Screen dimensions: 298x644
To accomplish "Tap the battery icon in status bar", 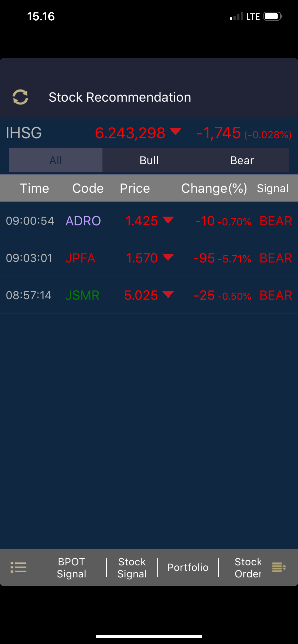I will pyautogui.click(x=273, y=17).
